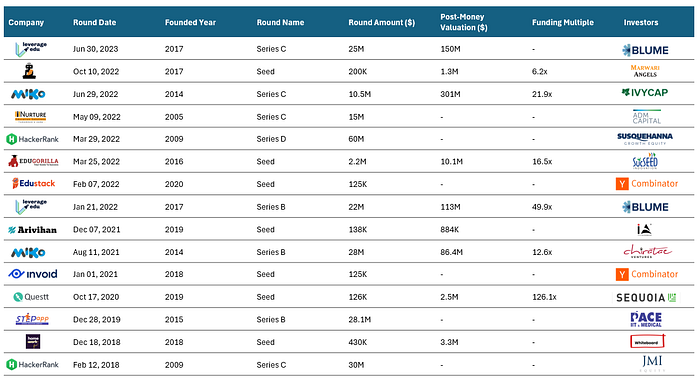The width and height of the screenshot is (700, 384).
Task: Select the Marwari Angels investor logo
Action: click(645, 71)
